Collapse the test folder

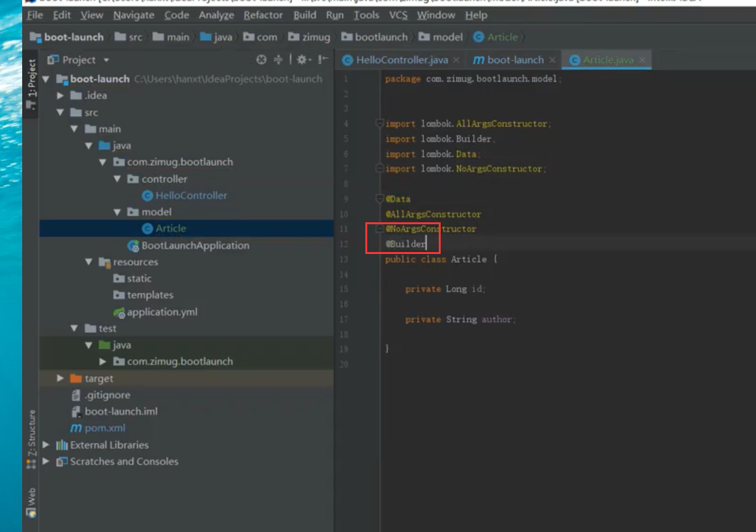pyautogui.click(x=74, y=328)
